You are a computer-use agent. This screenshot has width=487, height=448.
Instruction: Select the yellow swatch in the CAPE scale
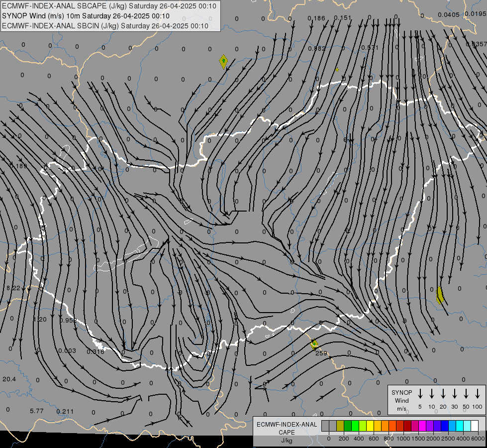[370, 426]
